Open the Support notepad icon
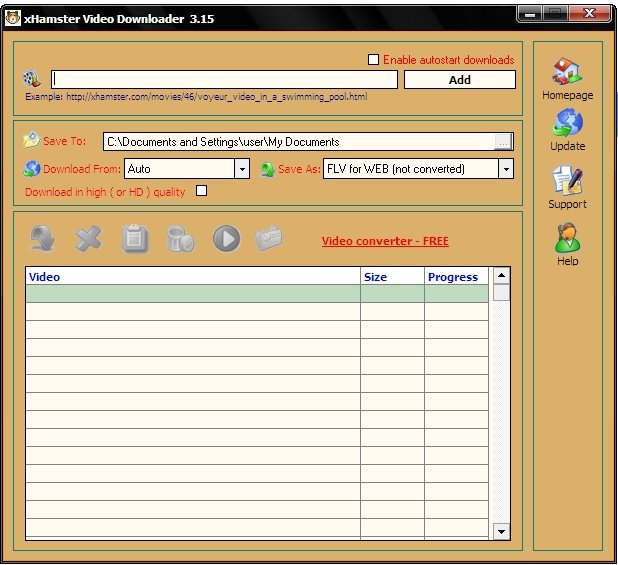 coord(567,180)
